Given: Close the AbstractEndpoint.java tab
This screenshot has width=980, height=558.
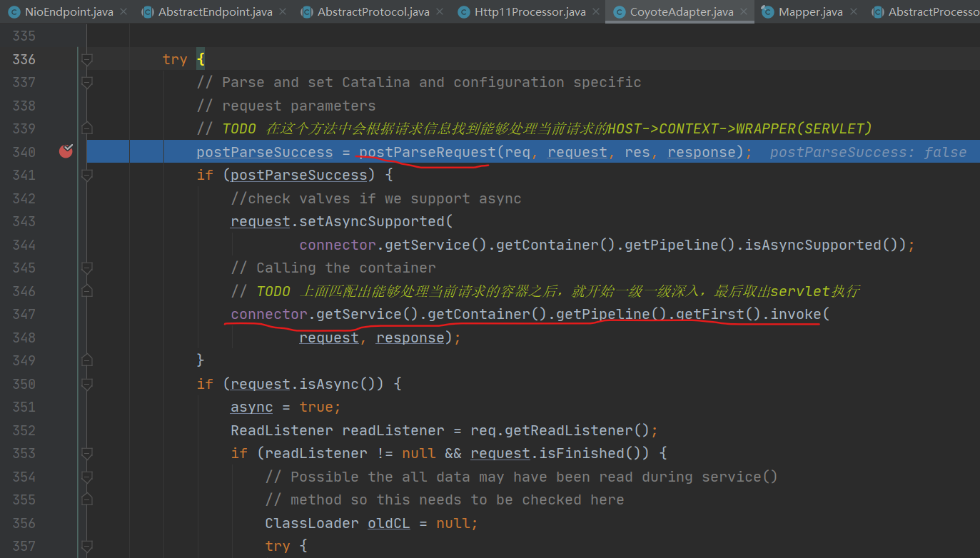Looking at the screenshot, I should coord(282,12).
